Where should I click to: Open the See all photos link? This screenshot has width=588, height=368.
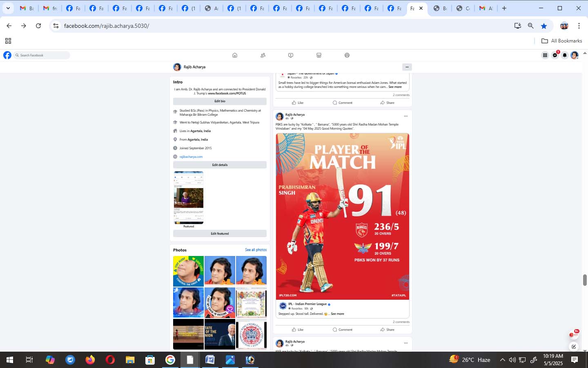(256, 250)
